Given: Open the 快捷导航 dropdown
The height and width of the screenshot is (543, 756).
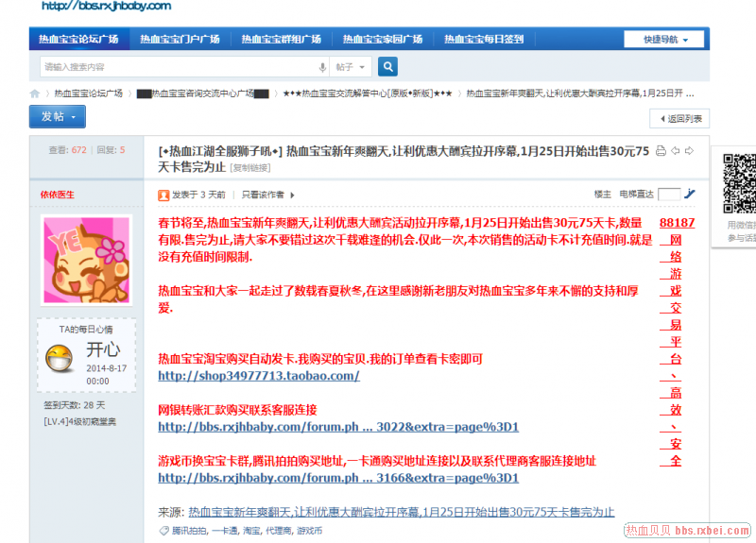Looking at the screenshot, I should (x=665, y=40).
